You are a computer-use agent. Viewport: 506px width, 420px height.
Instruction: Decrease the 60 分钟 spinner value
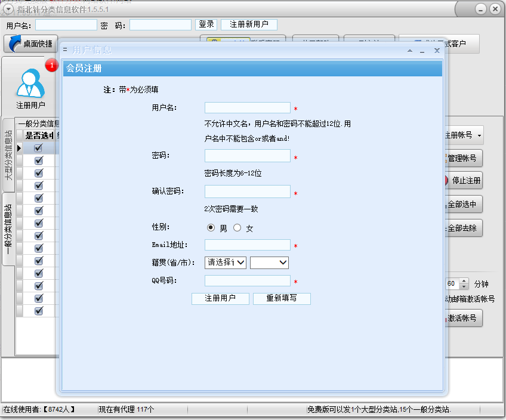click(x=464, y=287)
